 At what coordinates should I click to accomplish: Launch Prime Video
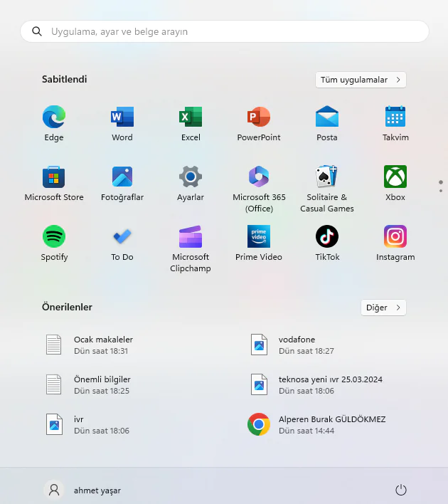(x=259, y=243)
